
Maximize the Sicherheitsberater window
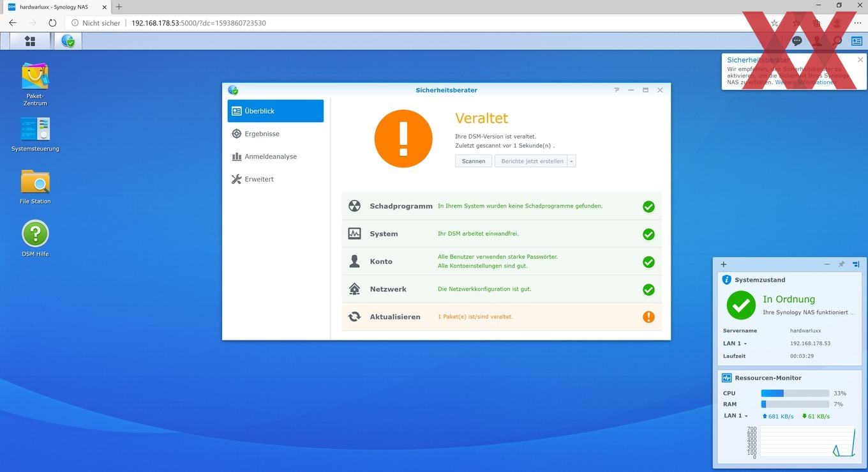(645, 90)
